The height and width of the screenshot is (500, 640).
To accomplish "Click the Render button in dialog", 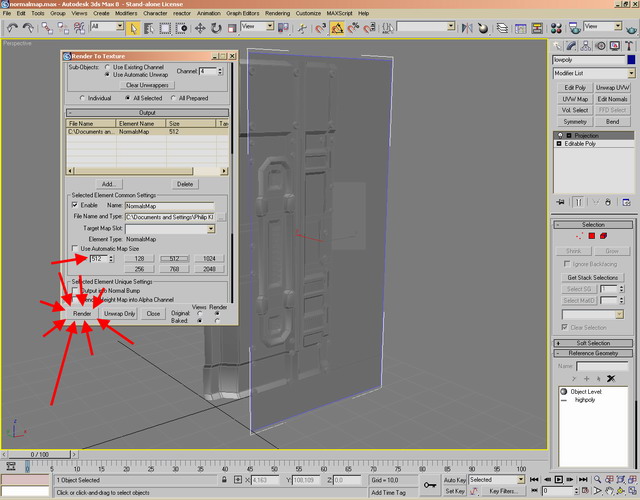I will [82, 313].
